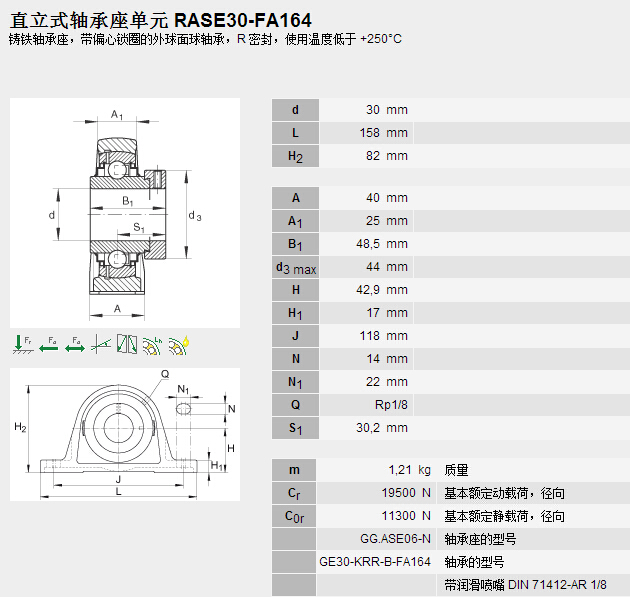630x597 pixels.
Task: Click the H2 value 82 mm
Action: (x=383, y=156)
